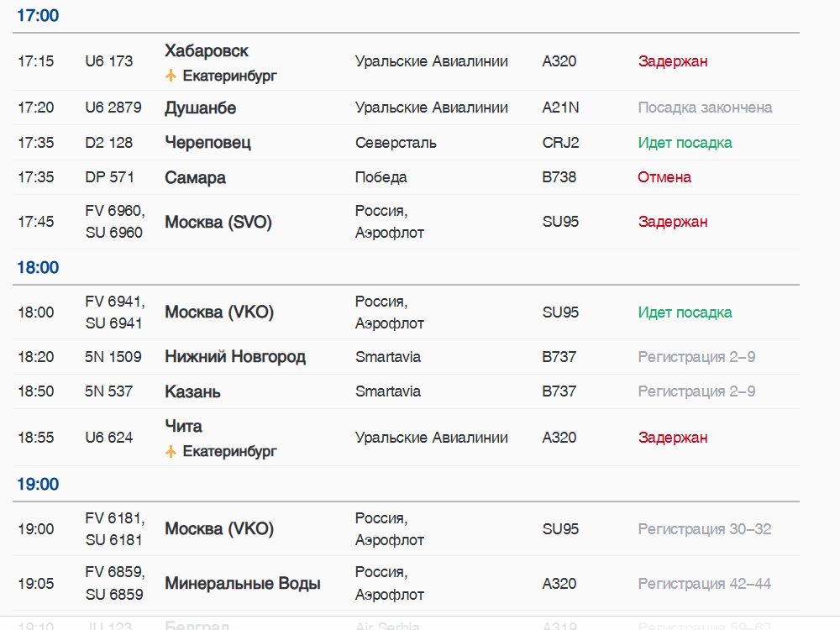Open the Хабаровск flight U6 173
The width and height of the screenshot is (840, 630).
[x=406, y=61]
